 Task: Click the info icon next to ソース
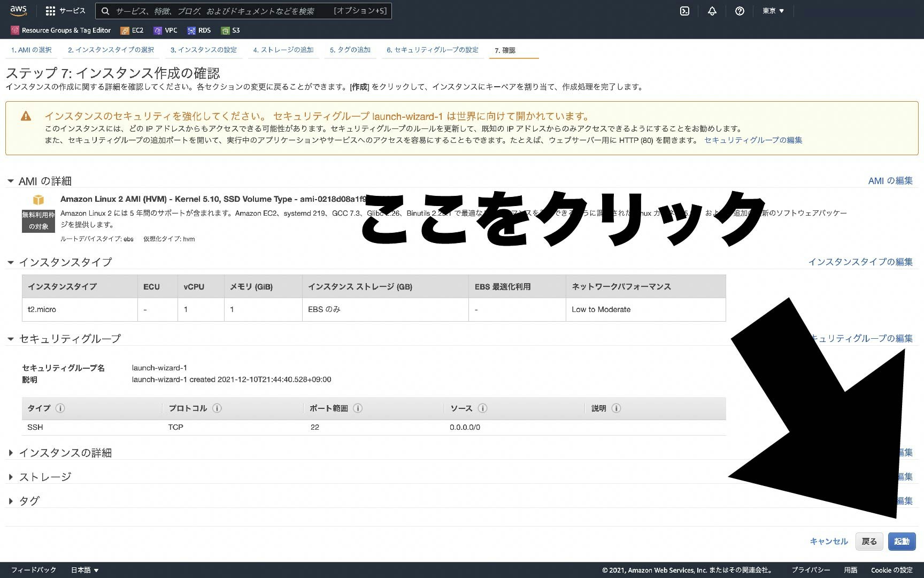tap(482, 408)
